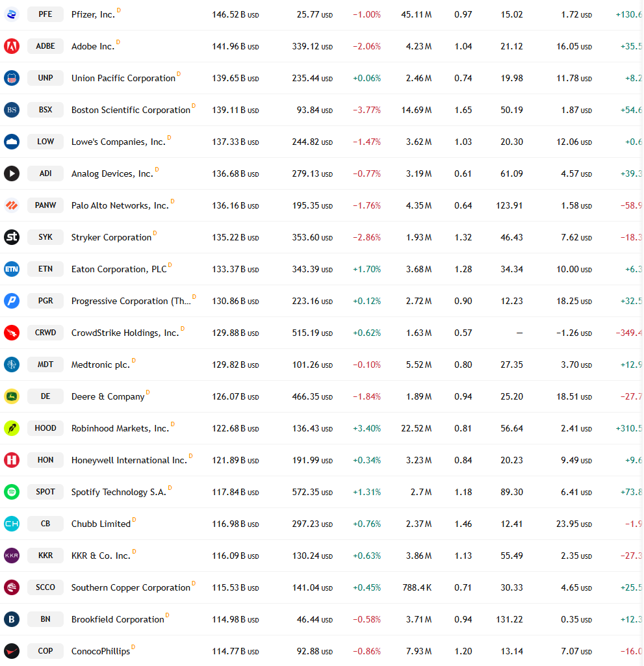644x666 pixels.
Task: Open the PFE ticker symbol
Action: click(45, 14)
